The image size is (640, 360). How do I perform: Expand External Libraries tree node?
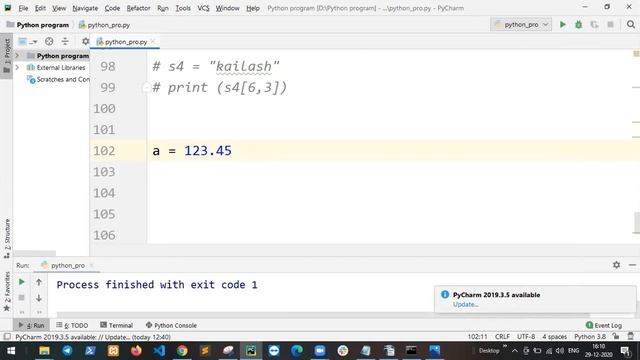[x=17, y=67]
